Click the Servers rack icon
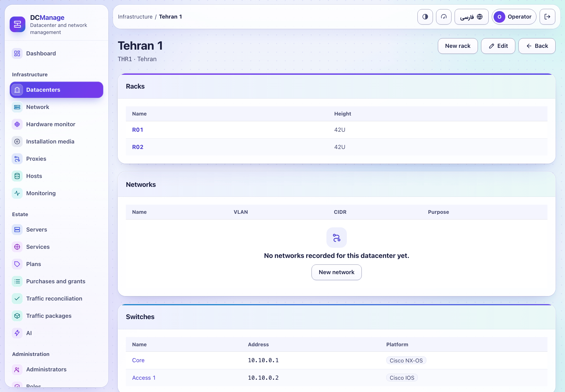Image resolution: width=565 pixels, height=392 pixels. point(17,229)
